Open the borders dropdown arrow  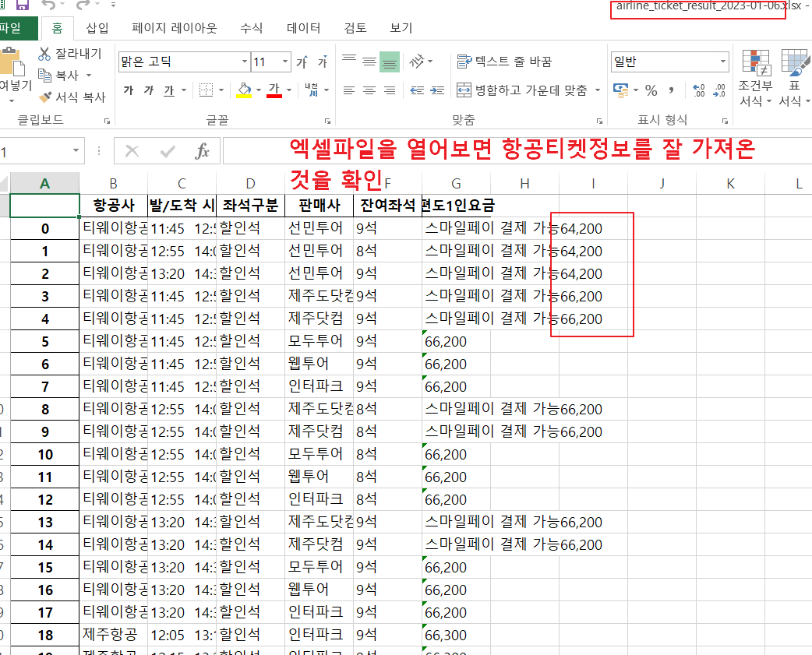click(x=221, y=90)
